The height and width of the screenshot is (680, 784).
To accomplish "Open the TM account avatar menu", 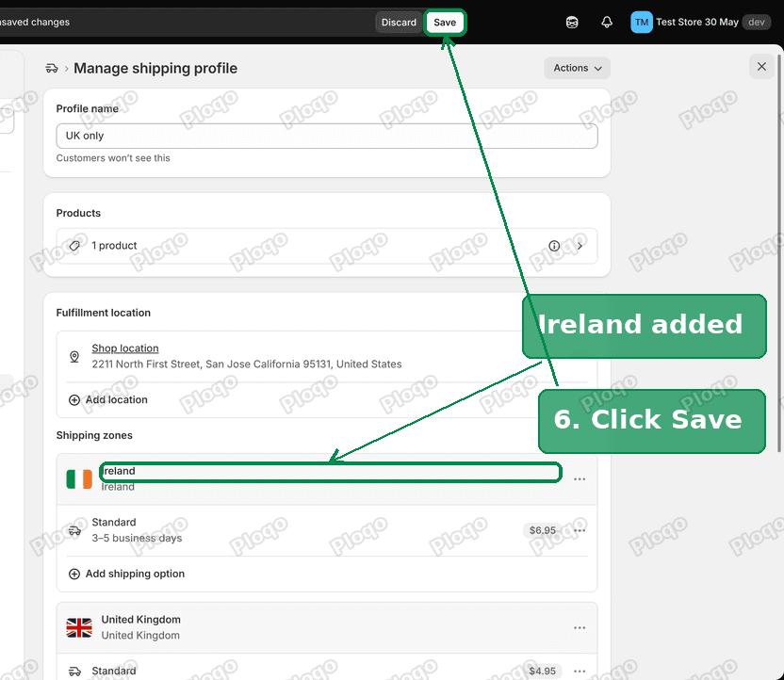I will 641,23.
